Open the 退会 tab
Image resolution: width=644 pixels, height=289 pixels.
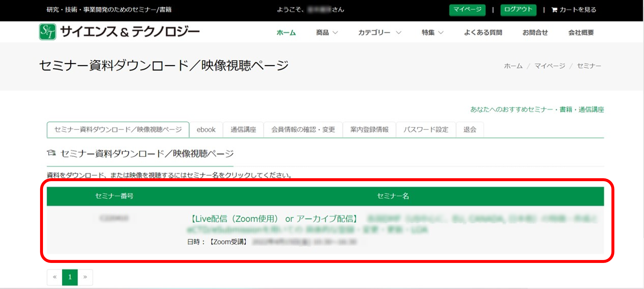click(x=469, y=130)
